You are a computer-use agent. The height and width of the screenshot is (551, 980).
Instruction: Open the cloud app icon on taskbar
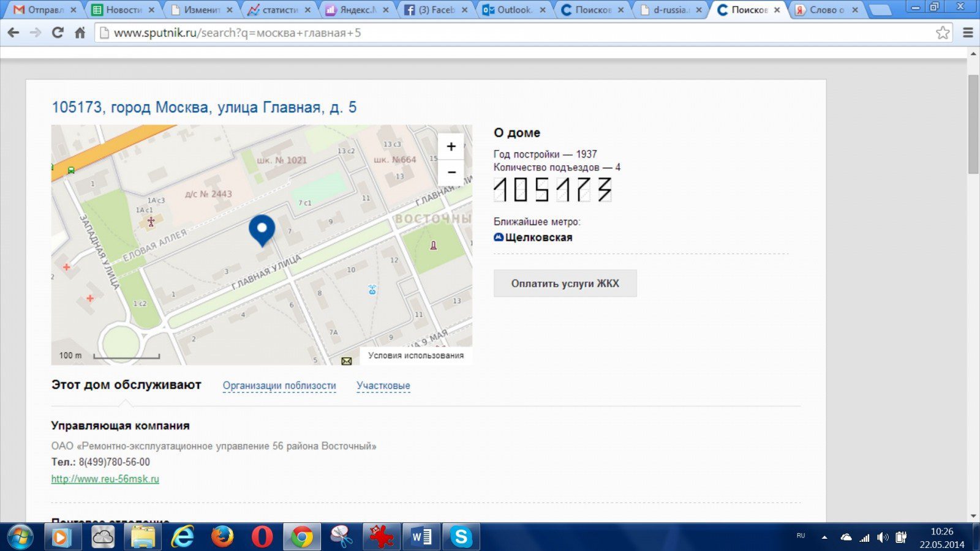point(103,538)
